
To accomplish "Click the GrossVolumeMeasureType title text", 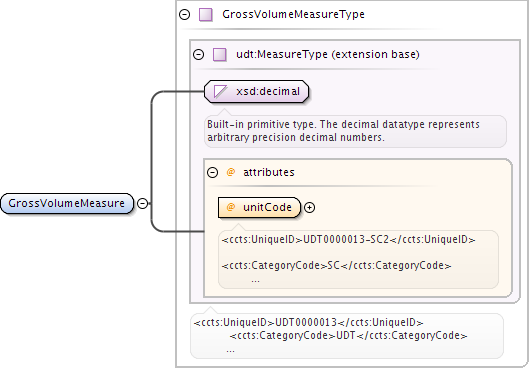I will [x=293, y=14].
